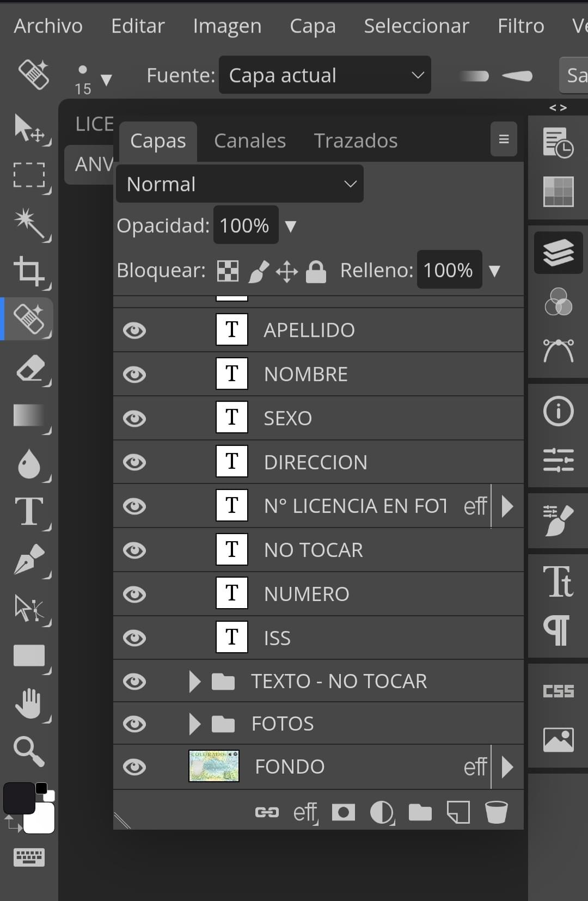Open the Paths curve icon in sidebar
Viewport: 588px width, 901px height.
tap(559, 351)
